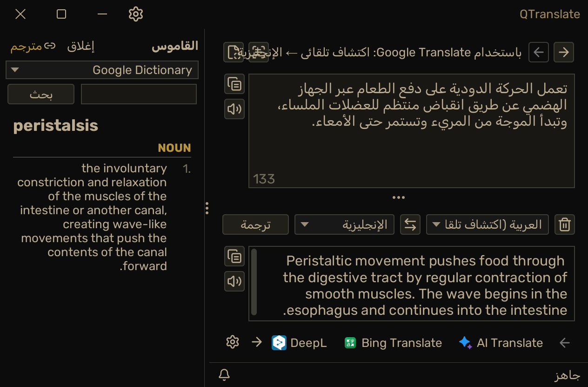Copy the English translation text
This screenshot has width=588, height=387.
[234, 256]
